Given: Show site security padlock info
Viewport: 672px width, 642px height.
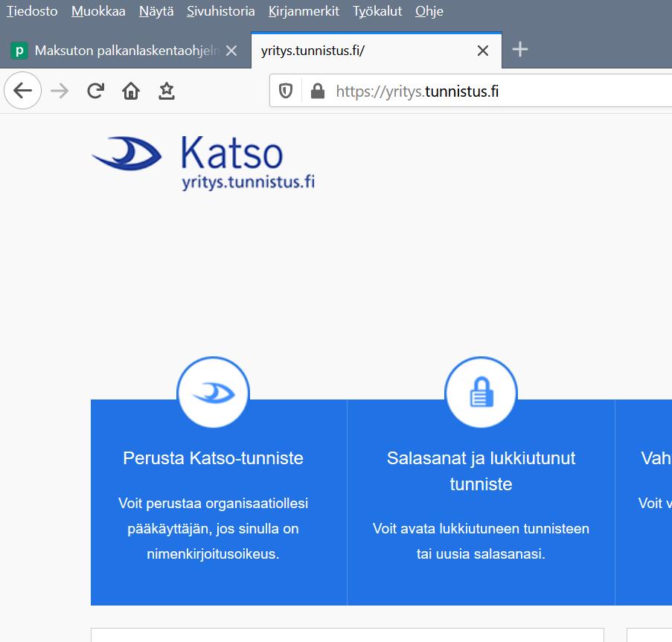Looking at the screenshot, I should (x=318, y=91).
